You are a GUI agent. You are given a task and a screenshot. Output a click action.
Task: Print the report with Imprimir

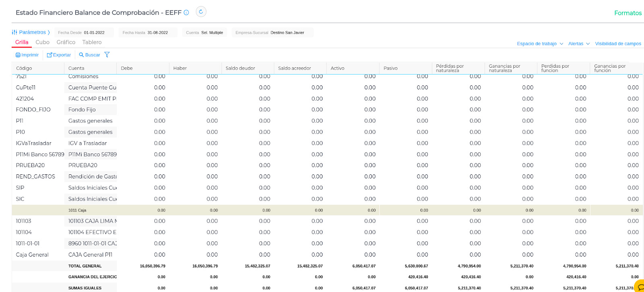(27, 55)
